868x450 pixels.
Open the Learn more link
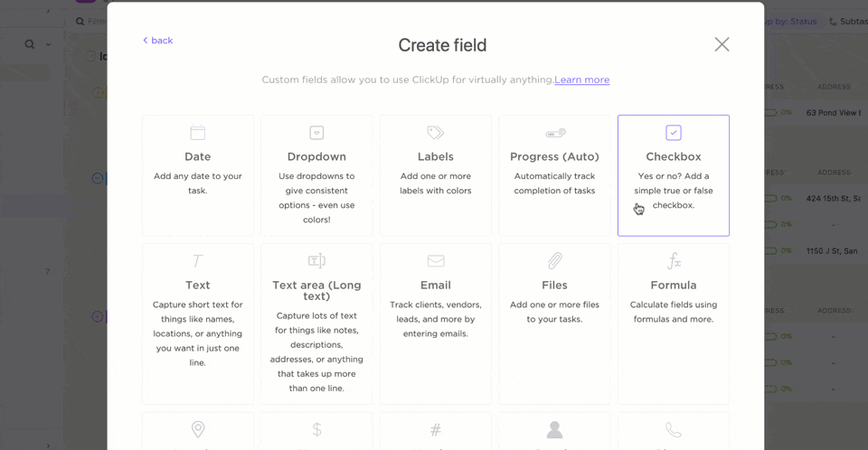[x=581, y=80]
